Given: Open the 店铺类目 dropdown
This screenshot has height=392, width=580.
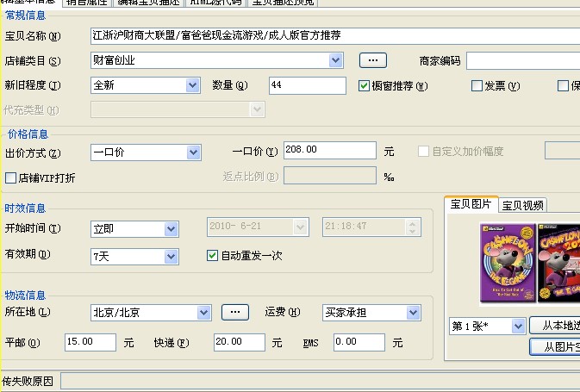Looking at the screenshot, I should pos(336,60).
